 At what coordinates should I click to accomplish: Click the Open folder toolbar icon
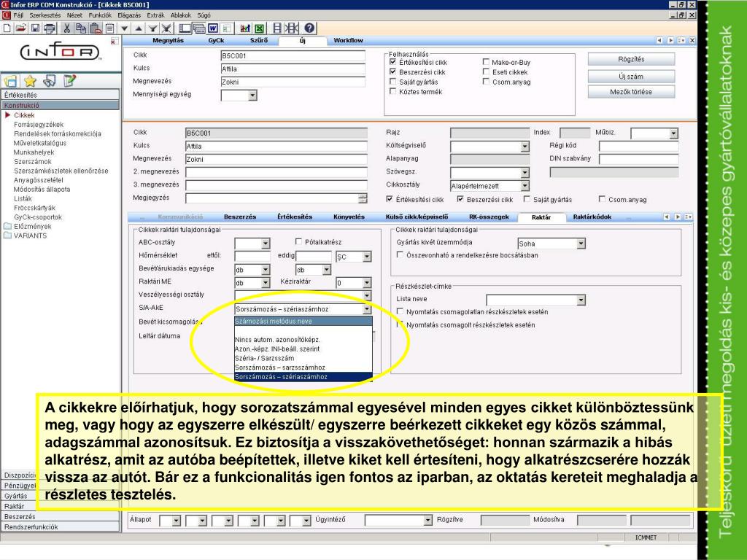click(x=20, y=28)
